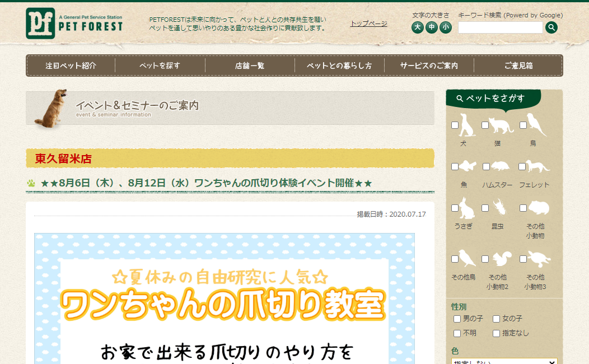Click the ペットをさがす panel header
The width and height of the screenshot is (589, 364).
pyautogui.click(x=493, y=99)
